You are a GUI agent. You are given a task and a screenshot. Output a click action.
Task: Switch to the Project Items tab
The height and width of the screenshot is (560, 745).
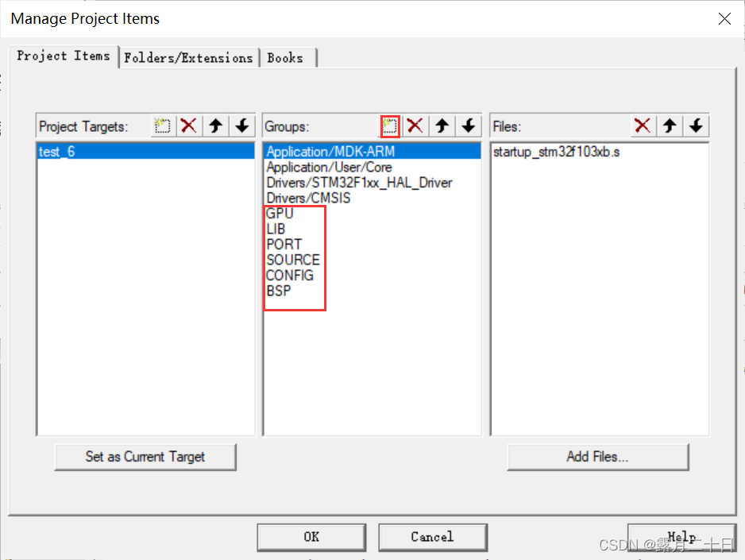pyautogui.click(x=64, y=56)
